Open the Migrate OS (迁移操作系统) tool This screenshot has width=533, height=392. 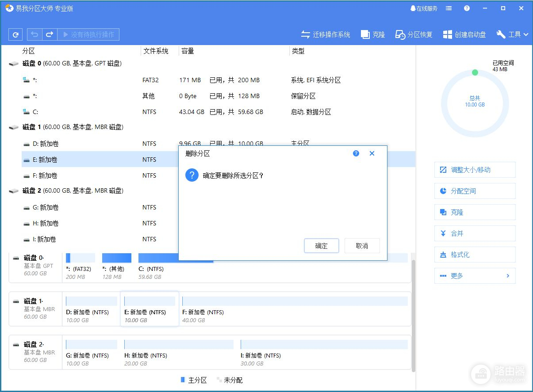pos(326,34)
